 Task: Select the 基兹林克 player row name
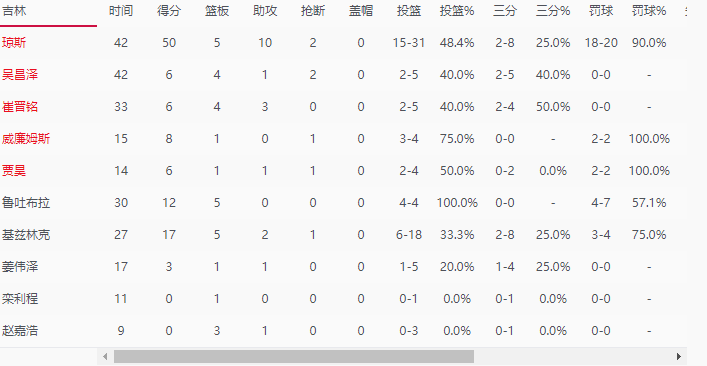coord(26,235)
